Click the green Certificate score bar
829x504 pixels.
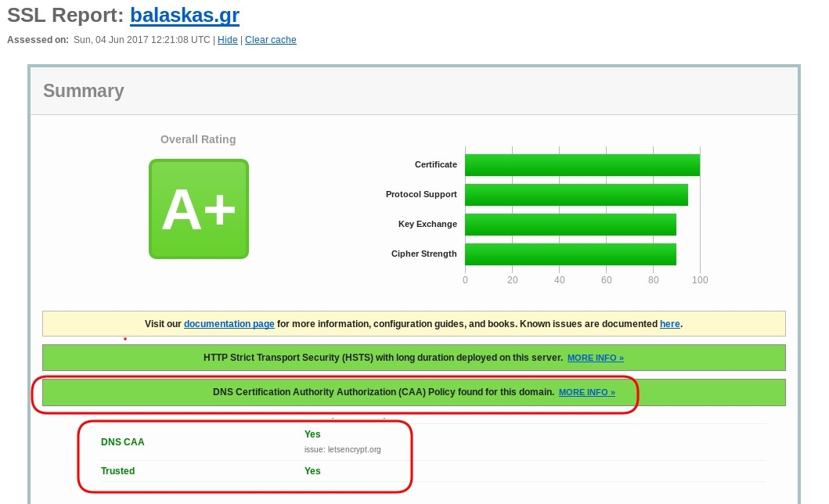tap(582, 165)
